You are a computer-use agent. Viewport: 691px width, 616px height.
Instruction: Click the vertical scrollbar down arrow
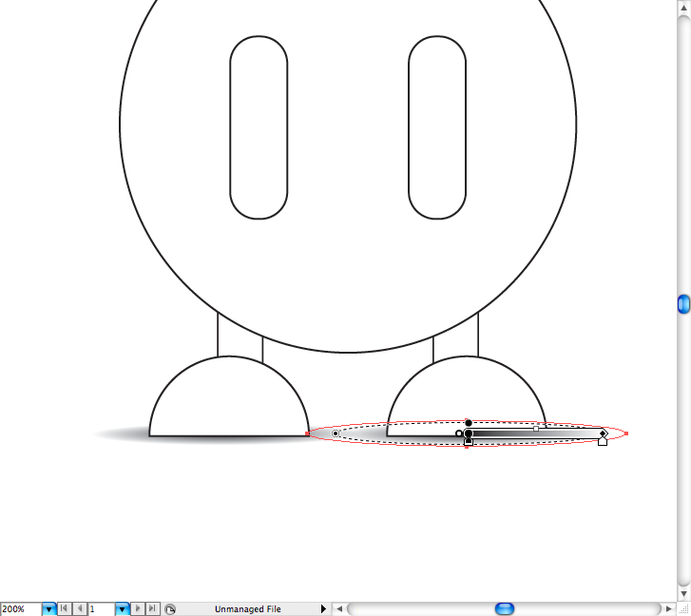pyautogui.click(x=683, y=594)
